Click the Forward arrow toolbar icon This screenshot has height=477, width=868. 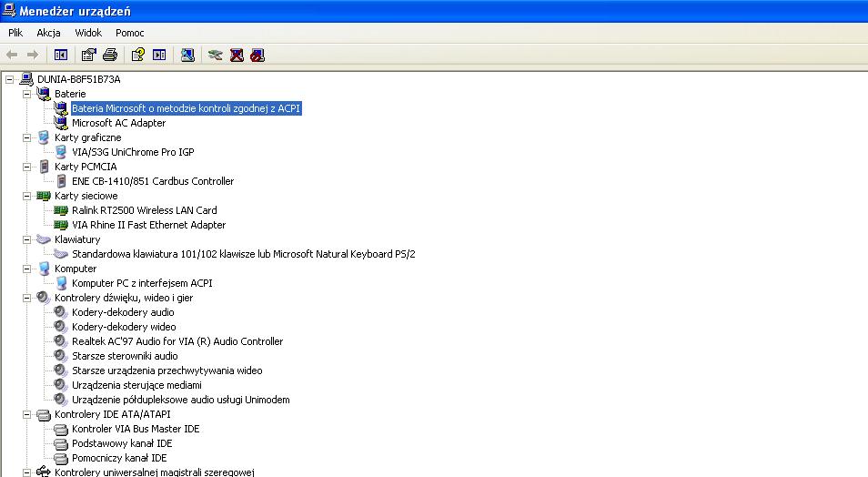pyautogui.click(x=33, y=55)
